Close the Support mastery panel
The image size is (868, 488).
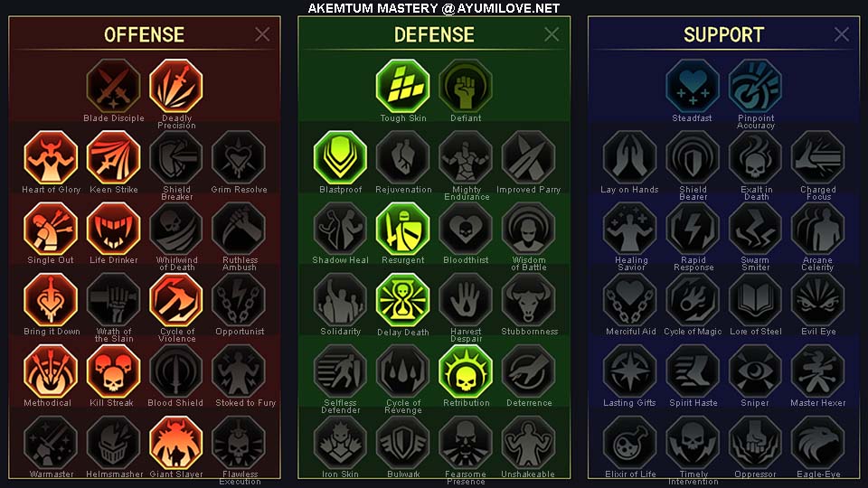pos(842,34)
